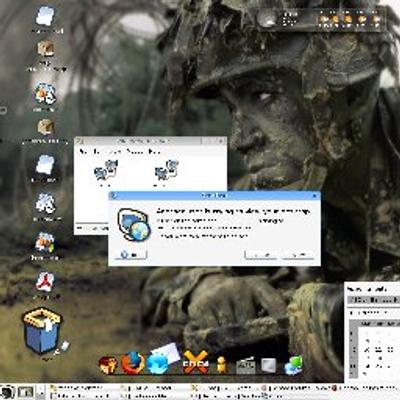The width and height of the screenshot is (400, 400).
Task: Close the front dialog with its title bar X
Action: tap(314, 196)
